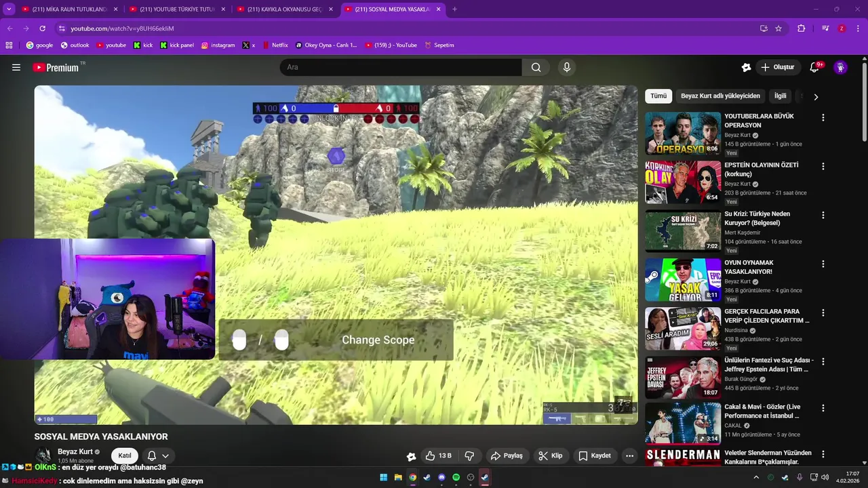Screen dimensions: 868x488
Task: Click the Katıl join button
Action: click(x=125, y=455)
